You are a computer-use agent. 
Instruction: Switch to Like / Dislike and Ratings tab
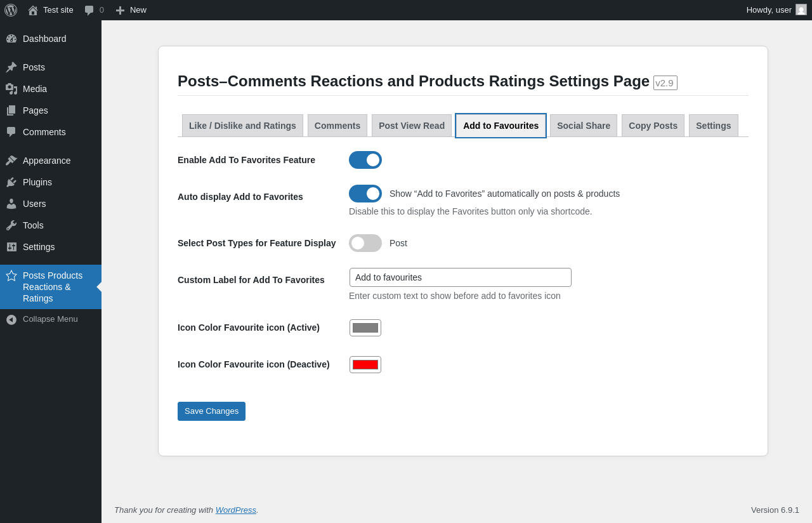coord(242,126)
